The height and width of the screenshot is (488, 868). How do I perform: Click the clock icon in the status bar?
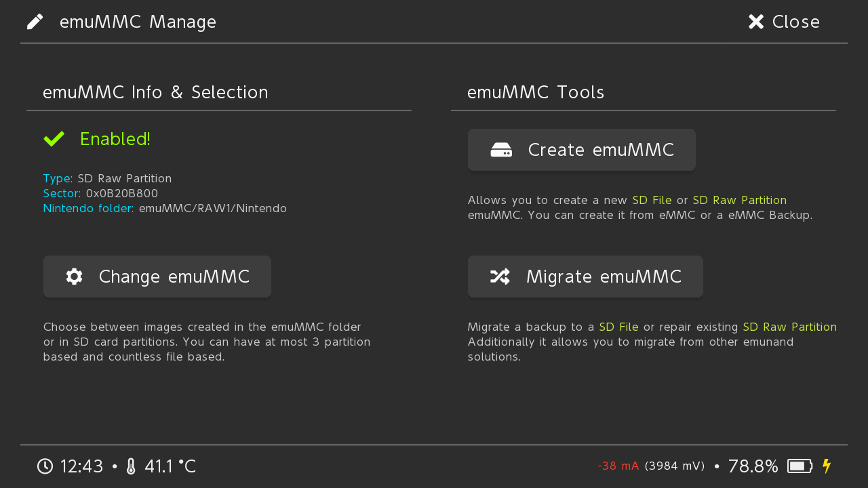click(x=45, y=466)
